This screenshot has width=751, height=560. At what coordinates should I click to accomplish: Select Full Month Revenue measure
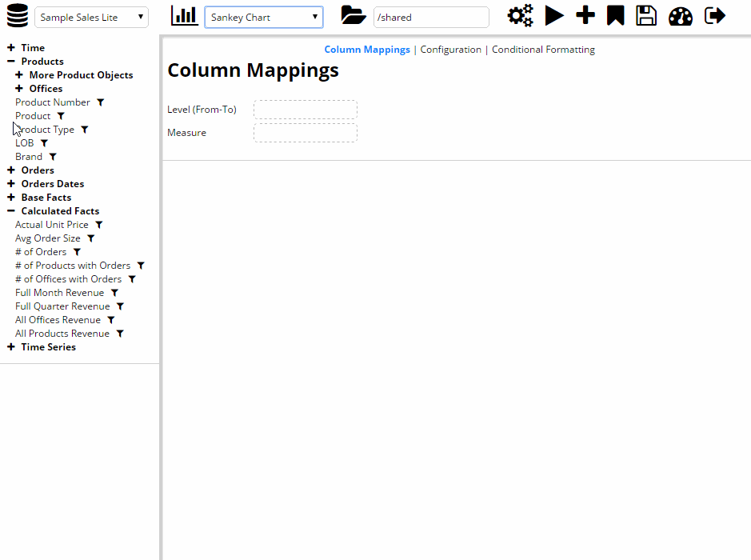click(59, 293)
